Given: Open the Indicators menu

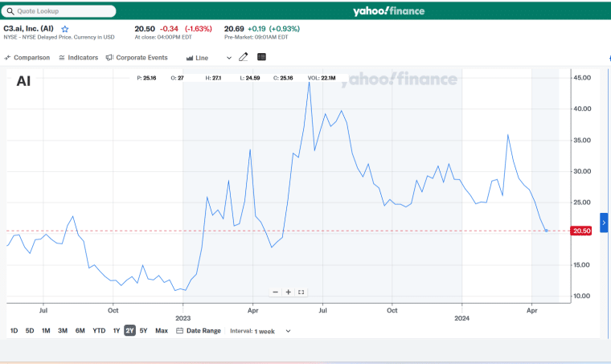Looking at the screenshot, I should tap(78, 58).
